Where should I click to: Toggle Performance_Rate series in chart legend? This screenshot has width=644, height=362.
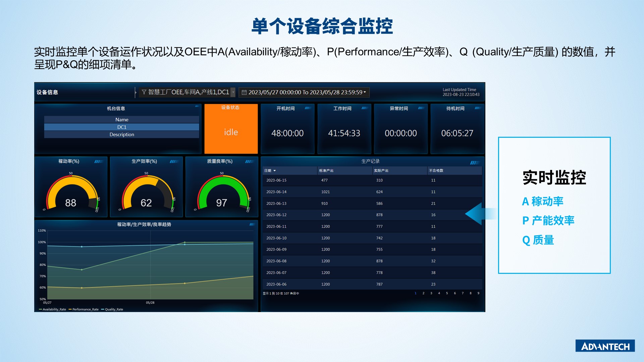coord(84,309)
